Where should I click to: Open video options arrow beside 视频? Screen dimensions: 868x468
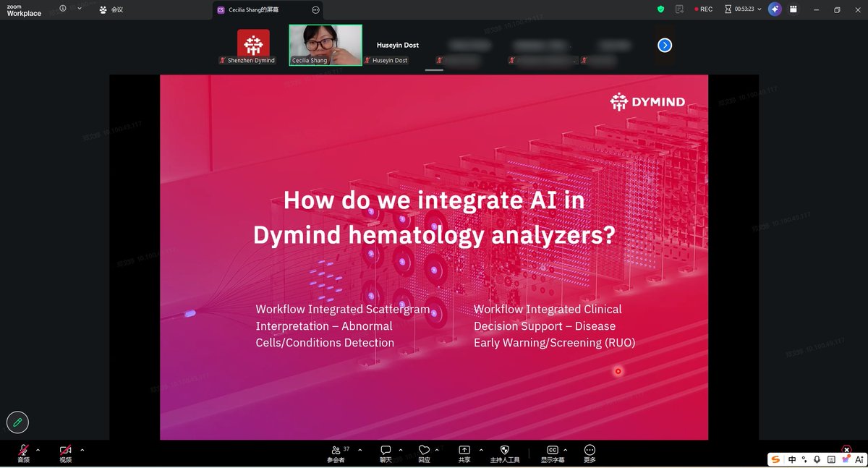pyautogui.click(x=82, y=450)
